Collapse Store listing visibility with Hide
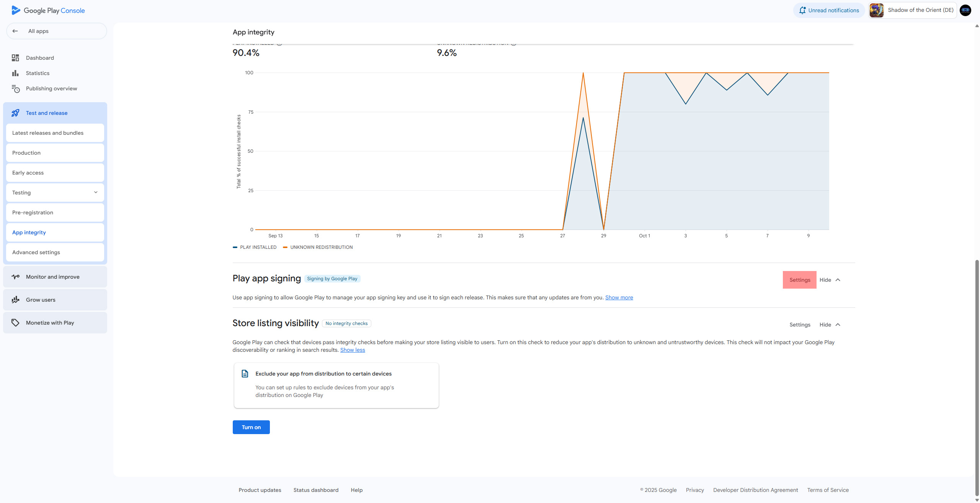Screen dimensions: 980x503 coord(830,325)
